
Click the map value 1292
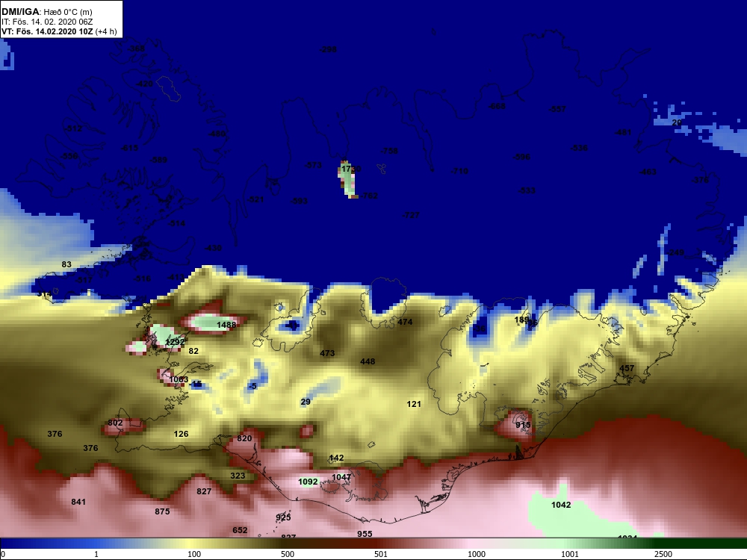pyautogui.click(x=175, y=342)
